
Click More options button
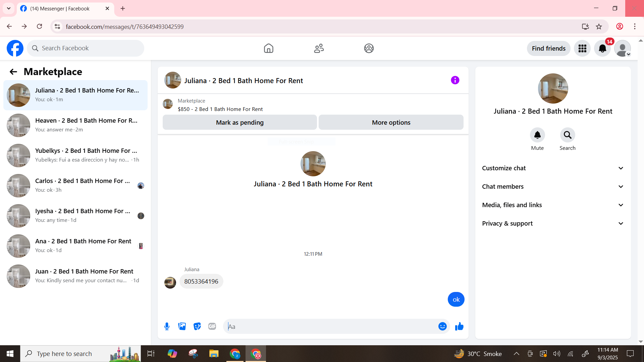pyautogui.click(x=391, y=122)
